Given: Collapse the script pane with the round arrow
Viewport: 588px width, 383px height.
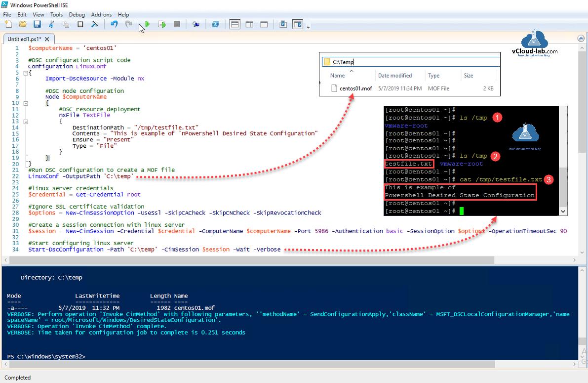Looking at the screenshot, I should coord(581,39).
